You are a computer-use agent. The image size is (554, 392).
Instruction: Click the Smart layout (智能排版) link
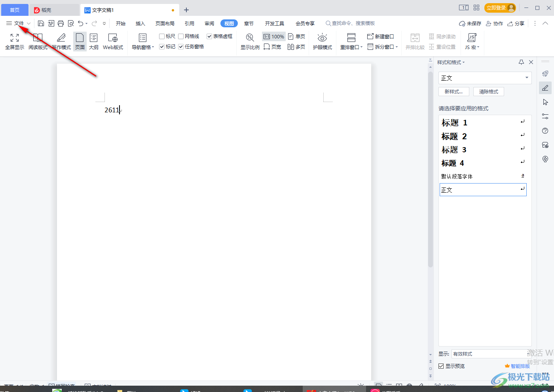[517, 366]
